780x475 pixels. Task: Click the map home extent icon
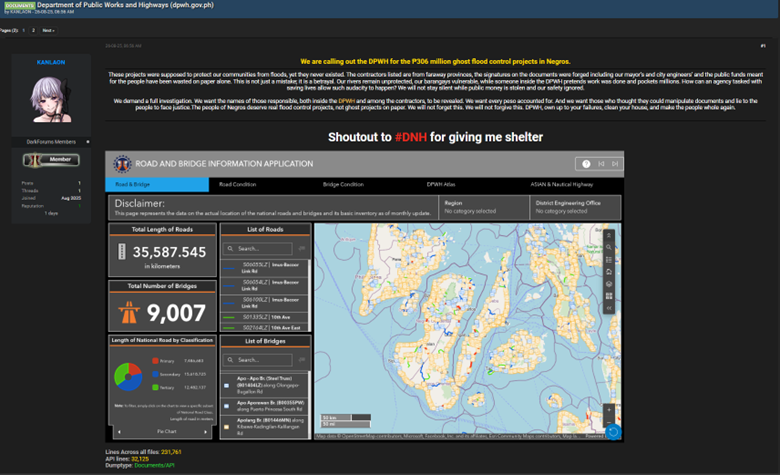click(609, 272)
